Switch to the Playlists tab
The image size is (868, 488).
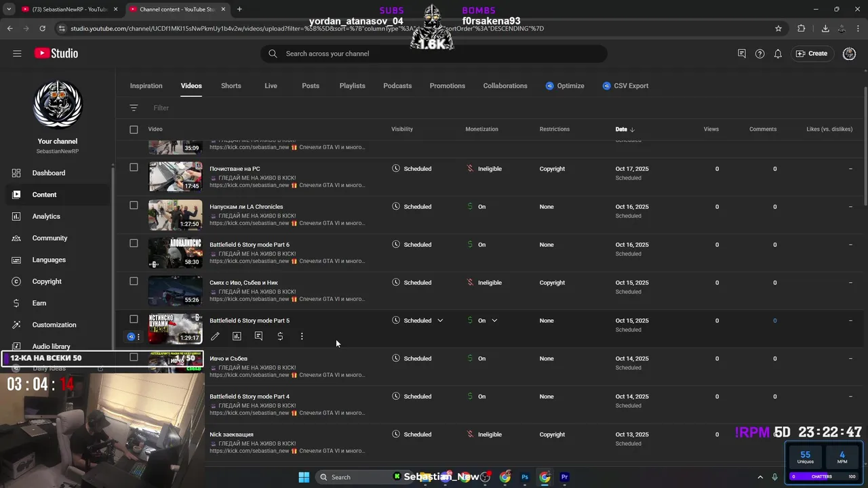353,86
